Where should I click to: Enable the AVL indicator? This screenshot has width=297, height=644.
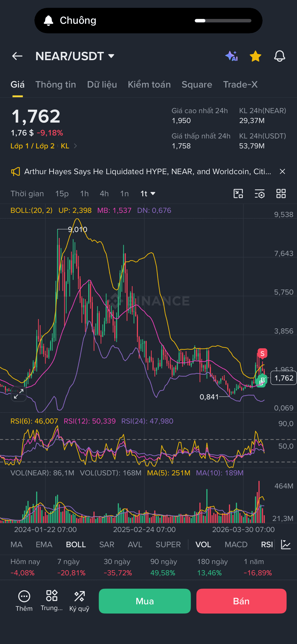click(x=135, y=545)
